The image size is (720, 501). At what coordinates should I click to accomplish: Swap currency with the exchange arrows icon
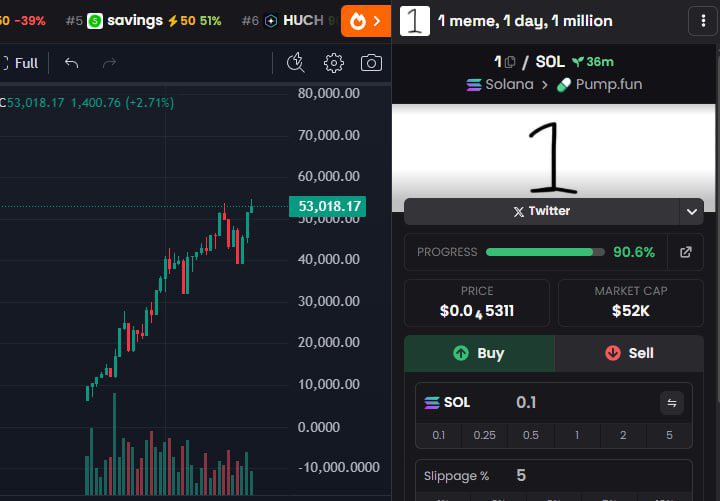point(672,403)
